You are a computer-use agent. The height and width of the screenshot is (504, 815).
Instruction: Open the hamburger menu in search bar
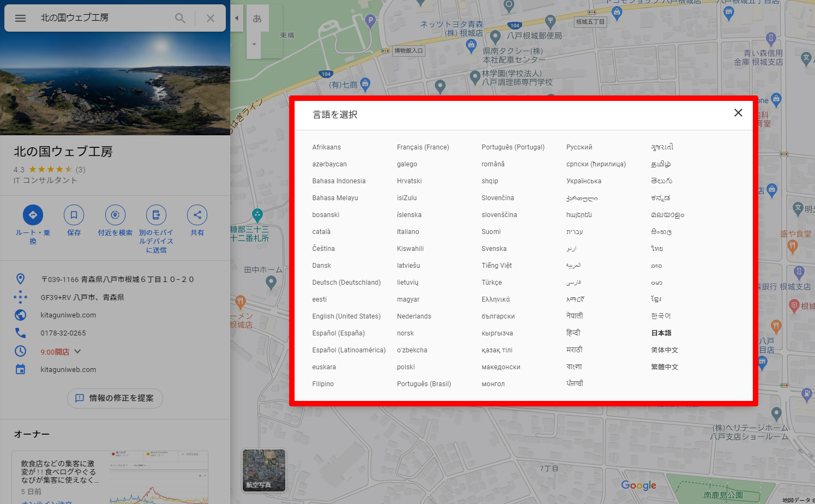pyautogui.click(x=20, y=18)
